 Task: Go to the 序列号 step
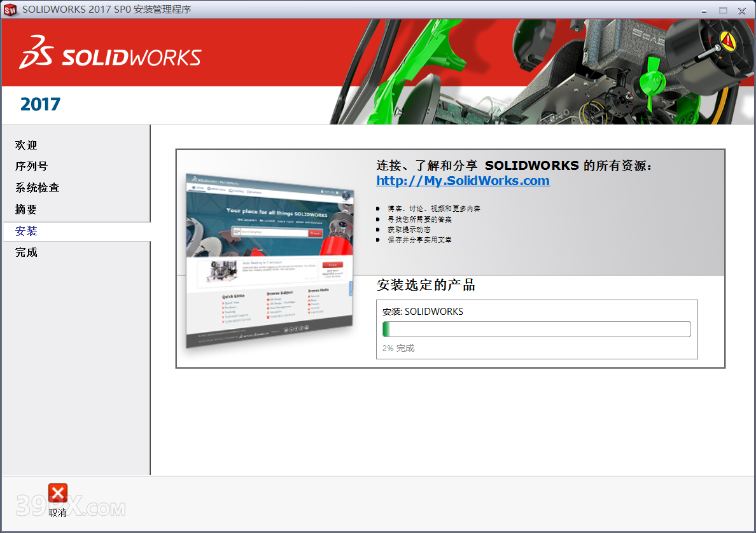[32, 167]
